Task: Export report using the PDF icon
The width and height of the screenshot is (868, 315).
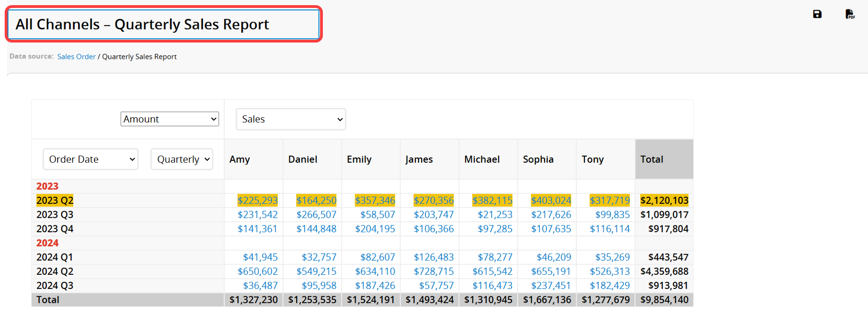Action: (x=850, y=14)
